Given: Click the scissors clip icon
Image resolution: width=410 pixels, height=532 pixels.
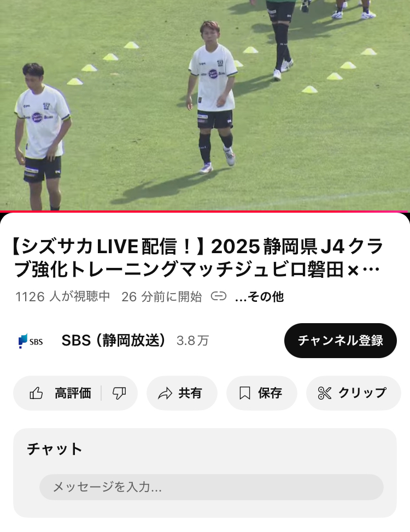Looking at the screenshot, I should point(325,393).
